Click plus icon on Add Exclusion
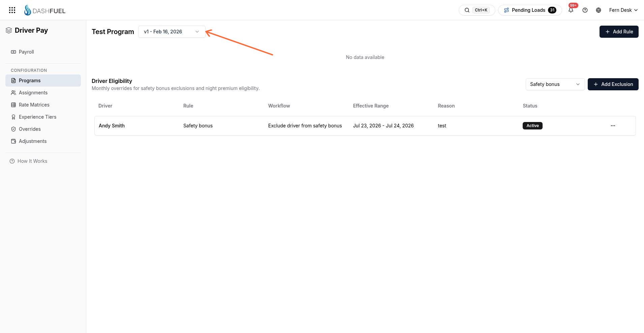 coord(596,84)
